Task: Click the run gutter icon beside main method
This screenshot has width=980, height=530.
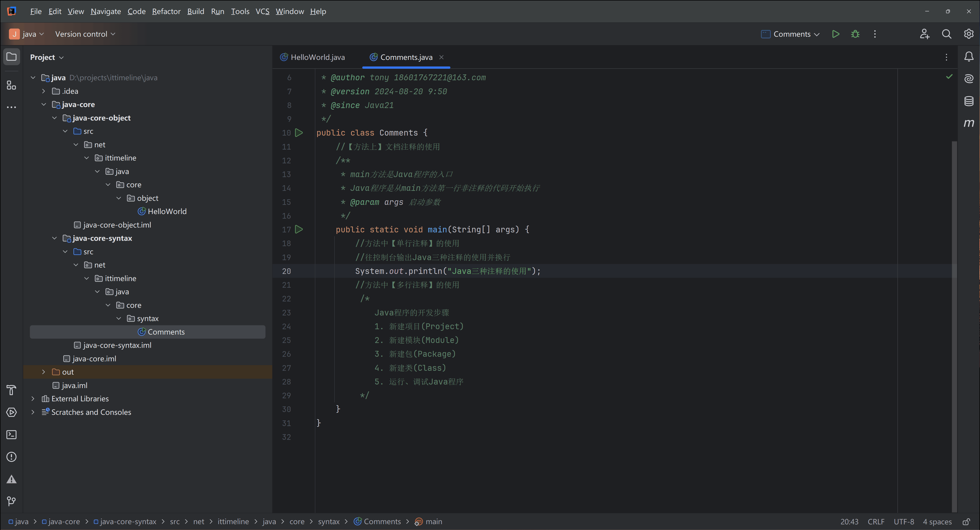Action: pyautogui.click(x=299, y=229)
